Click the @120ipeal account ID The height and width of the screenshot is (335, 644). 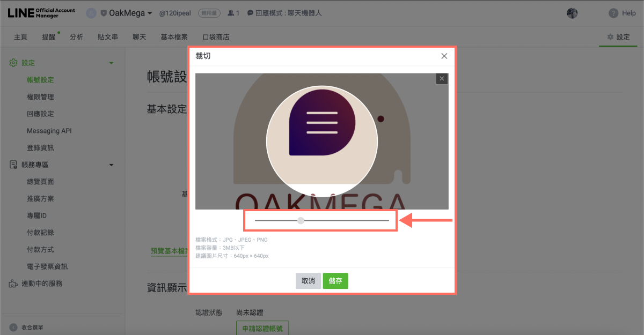click(175, 13)
